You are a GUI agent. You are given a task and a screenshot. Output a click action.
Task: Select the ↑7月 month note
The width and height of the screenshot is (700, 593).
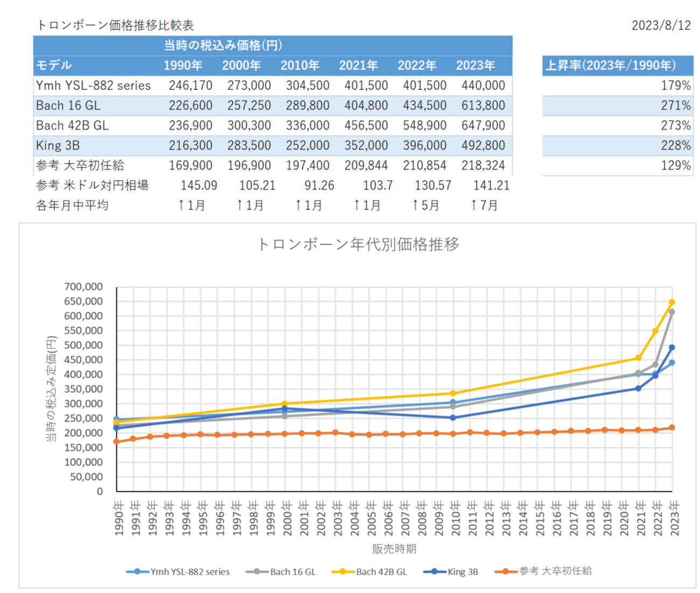484,205
